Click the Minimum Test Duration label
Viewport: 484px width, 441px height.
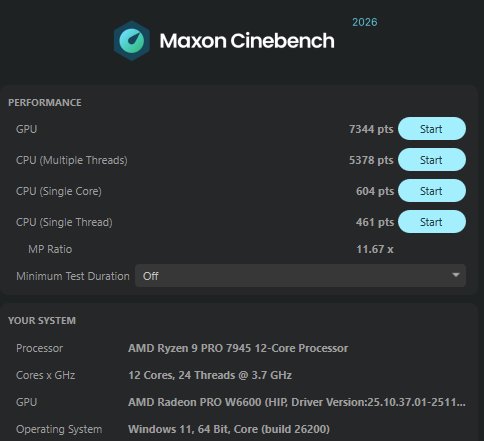[x=73, y=276]
